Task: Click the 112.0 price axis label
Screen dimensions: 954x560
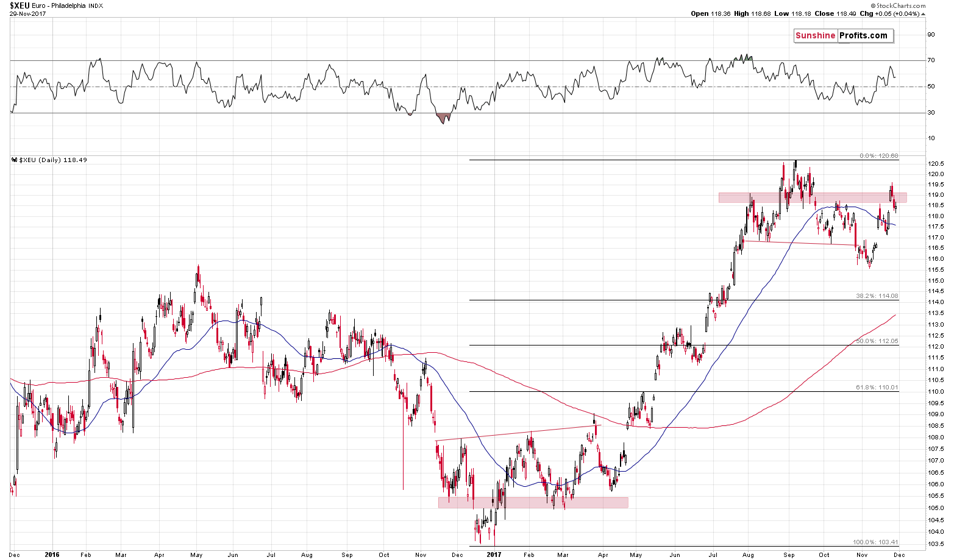Action: point(936,347)
